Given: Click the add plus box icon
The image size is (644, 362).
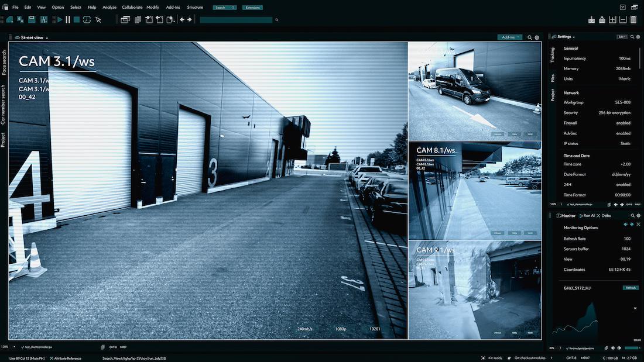Looking at the screenshot, I should click(x=612, y=19).
